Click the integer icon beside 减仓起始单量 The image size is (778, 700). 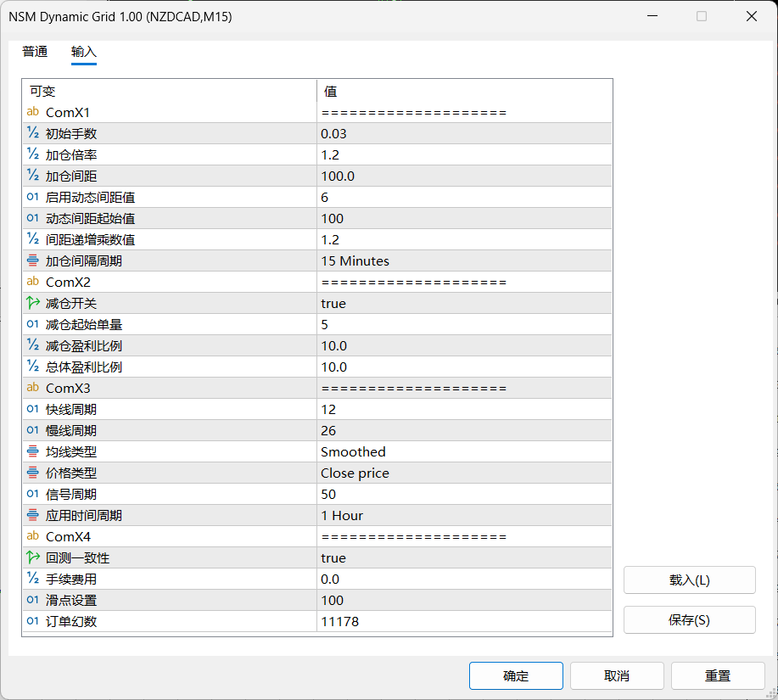tap(33, 324)
